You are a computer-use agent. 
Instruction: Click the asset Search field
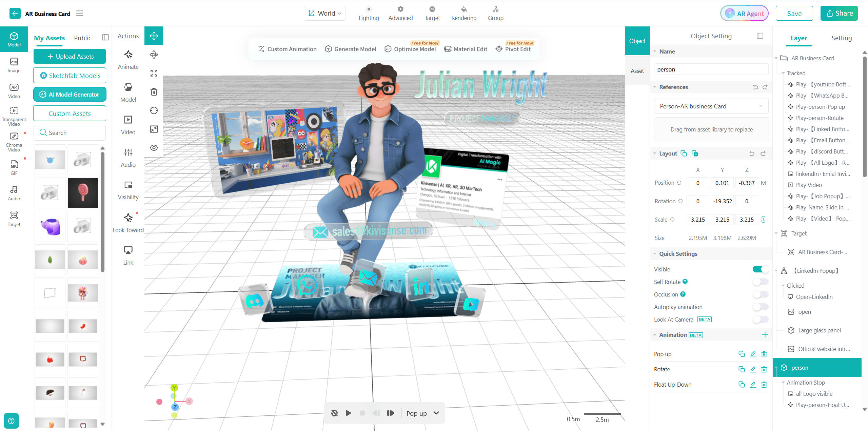coord(70,132)
